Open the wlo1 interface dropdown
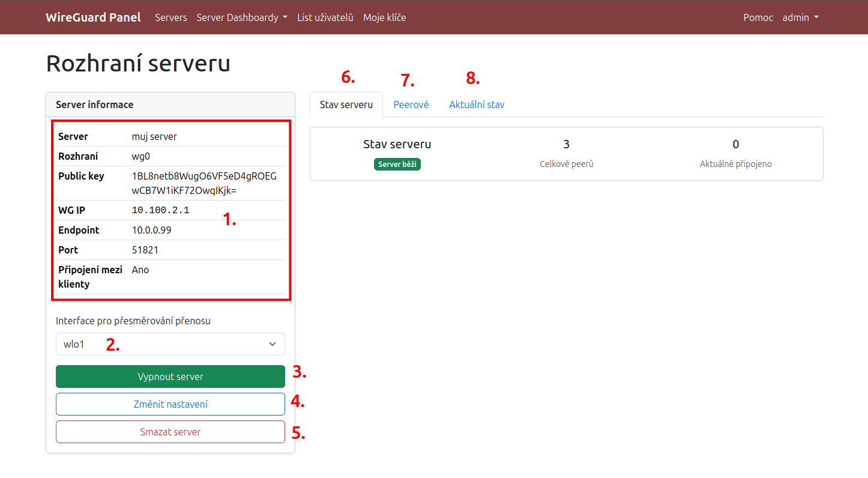 click(170, 344)
